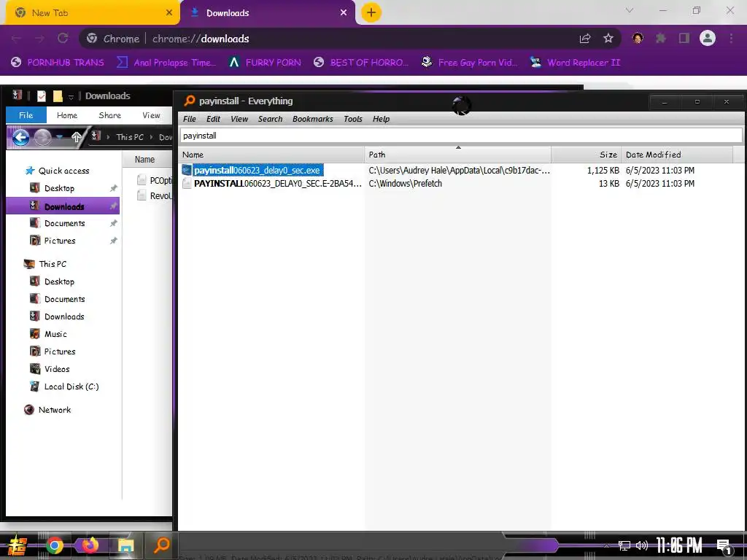The width and height of the screenshot is (747, 560).
Task: Select PCOpti file in Explorer list
Action: click(155, 181)
